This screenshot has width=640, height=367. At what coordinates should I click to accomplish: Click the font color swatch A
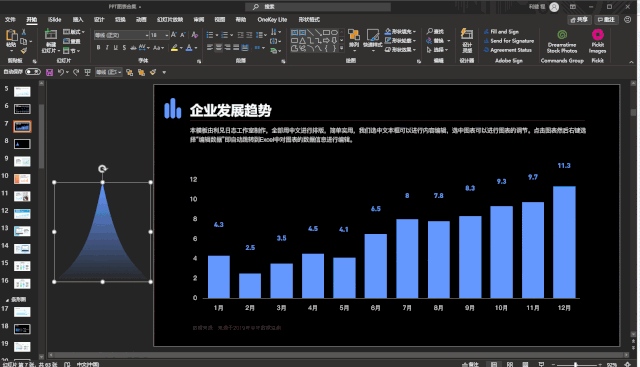[x=189, y=48]
